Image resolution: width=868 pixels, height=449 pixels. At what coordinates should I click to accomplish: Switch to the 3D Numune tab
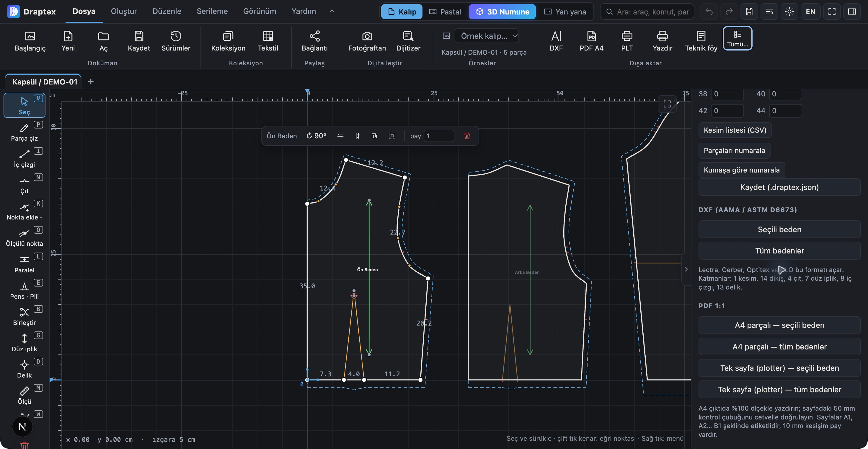(x=502, y=12)
